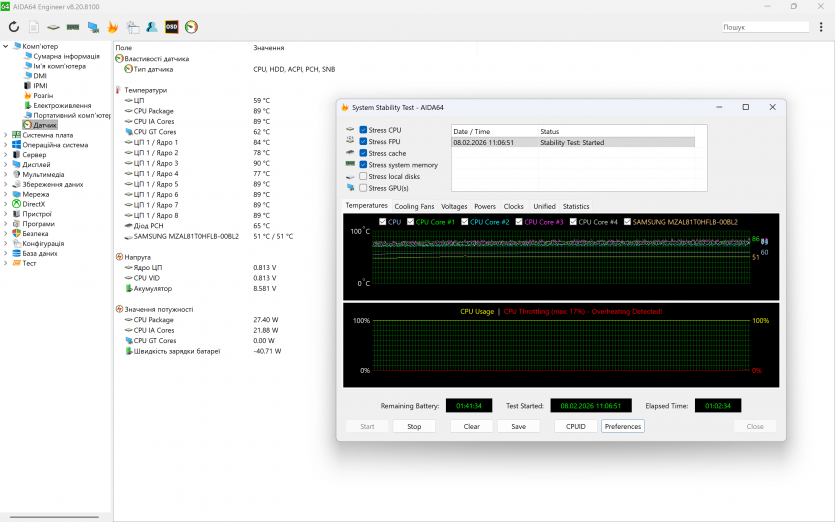Click the user silhouette toolbar icon
The image size is (835, 522).
tap(151, 27)
